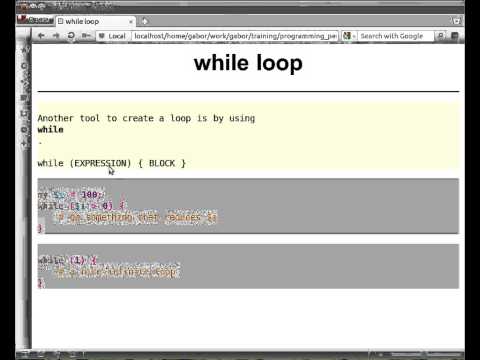This screenshot has height=360, width=480.
Task: Click the "while loop" page heading
Action: tap(248, 63)
